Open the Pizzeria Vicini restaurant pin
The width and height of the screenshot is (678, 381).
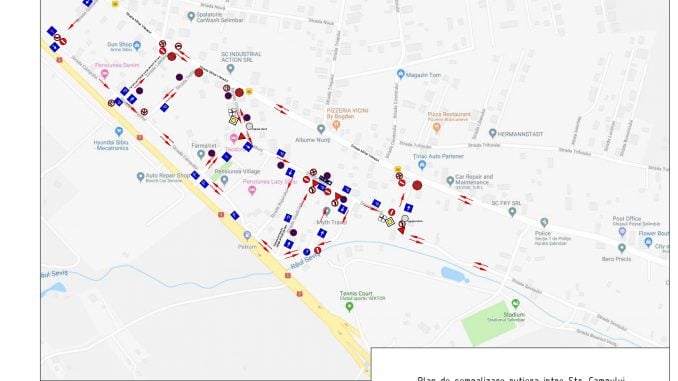[336, 125]
